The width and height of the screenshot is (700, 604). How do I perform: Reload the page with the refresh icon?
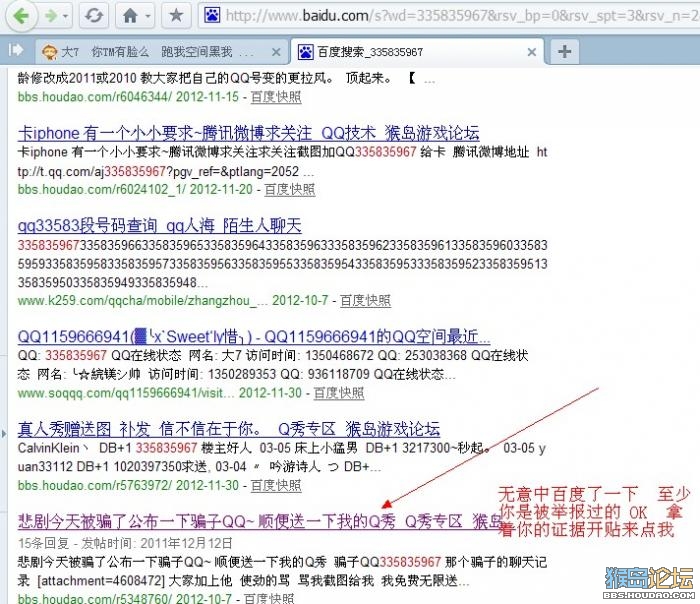[94, 16]
